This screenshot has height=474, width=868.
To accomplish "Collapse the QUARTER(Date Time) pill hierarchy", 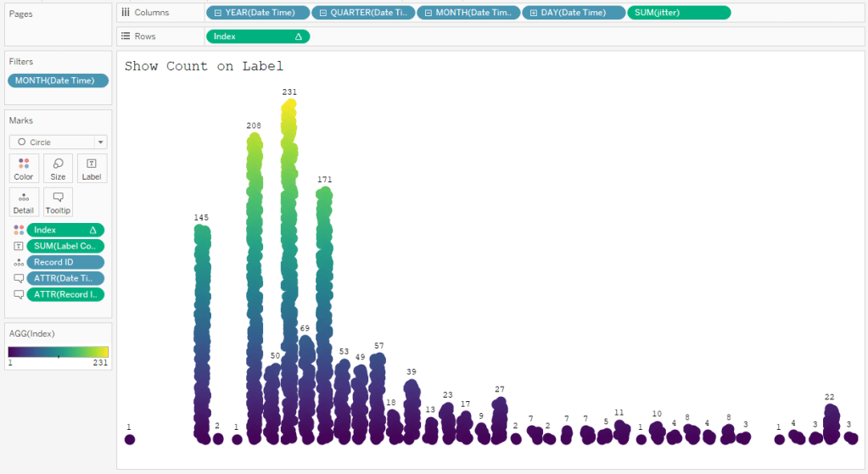I will coord(322,13).
